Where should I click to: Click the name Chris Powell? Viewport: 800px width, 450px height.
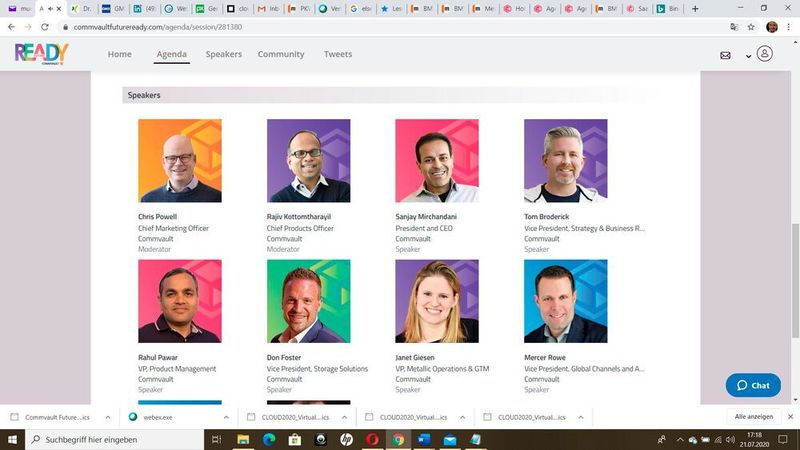coord(157,217)
